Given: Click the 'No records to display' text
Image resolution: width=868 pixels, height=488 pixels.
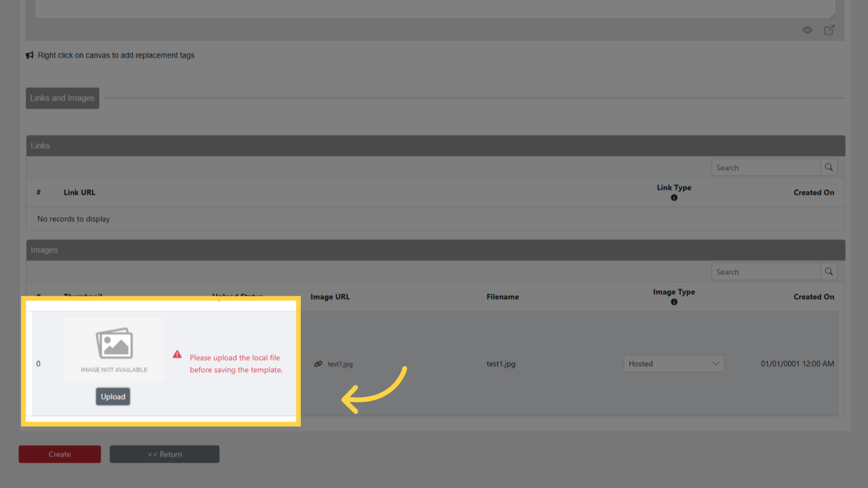Looking at the screenshot, I should click(x=74, y=219).
